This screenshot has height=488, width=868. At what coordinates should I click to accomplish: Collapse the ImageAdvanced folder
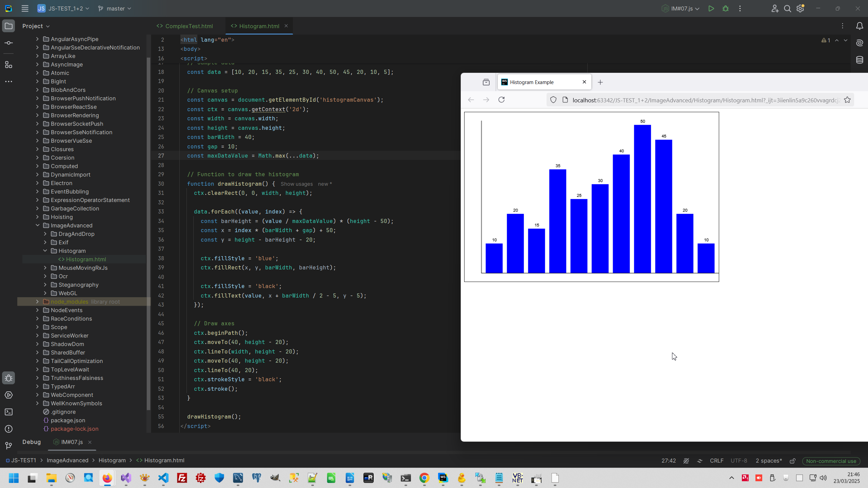click(x=37, y=225)
